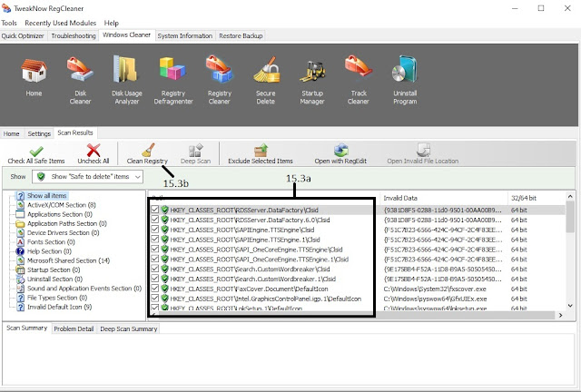Image resolution: width=581 pixels, height=392 pixels.
Task: Click Open with RegEdit
Action: pos(340,153)
